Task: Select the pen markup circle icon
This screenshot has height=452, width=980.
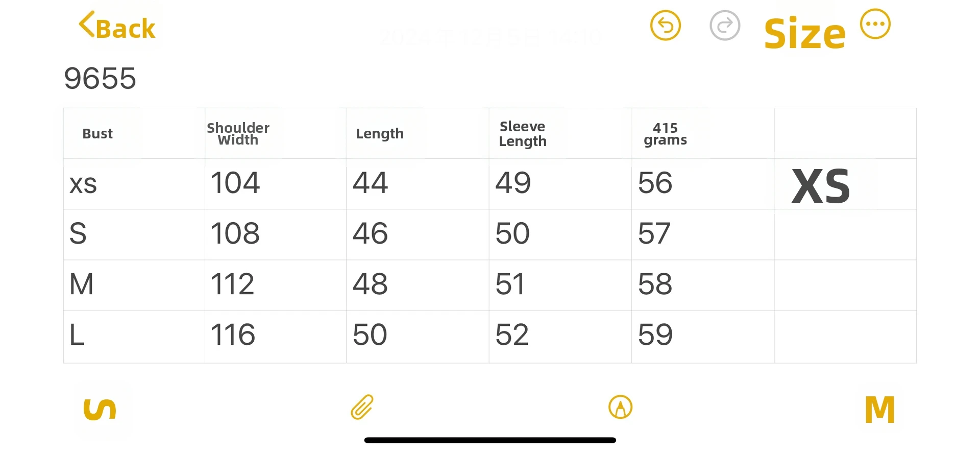Action: (x=620, y=407)
